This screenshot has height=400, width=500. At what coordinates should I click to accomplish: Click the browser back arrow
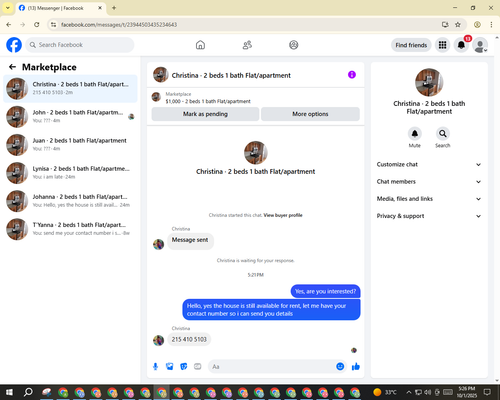[9, 25]
